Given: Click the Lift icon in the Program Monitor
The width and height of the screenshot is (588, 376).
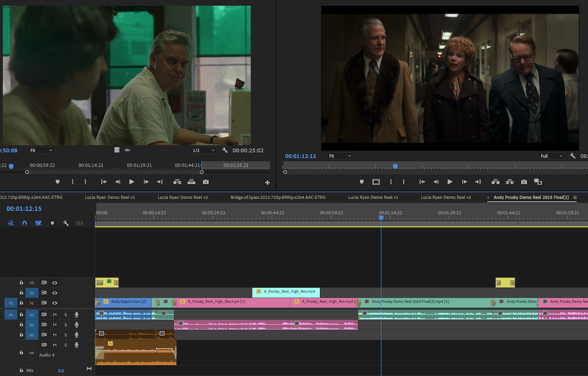Looking at the screenshot, I should [x=496, y=181].
